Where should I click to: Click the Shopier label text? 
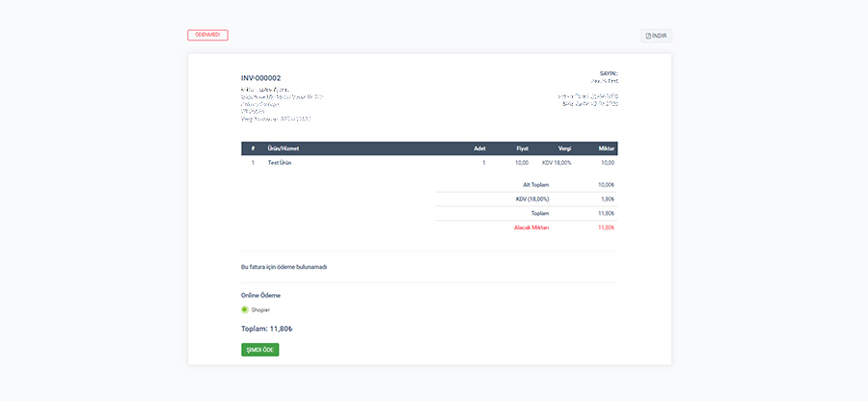coord(260,309)
